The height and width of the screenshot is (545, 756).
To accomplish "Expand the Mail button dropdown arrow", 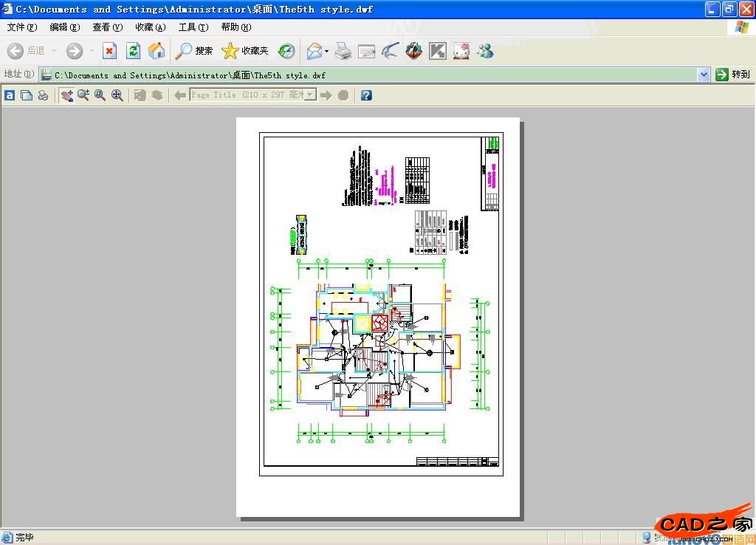I will (x=327, y=51).
